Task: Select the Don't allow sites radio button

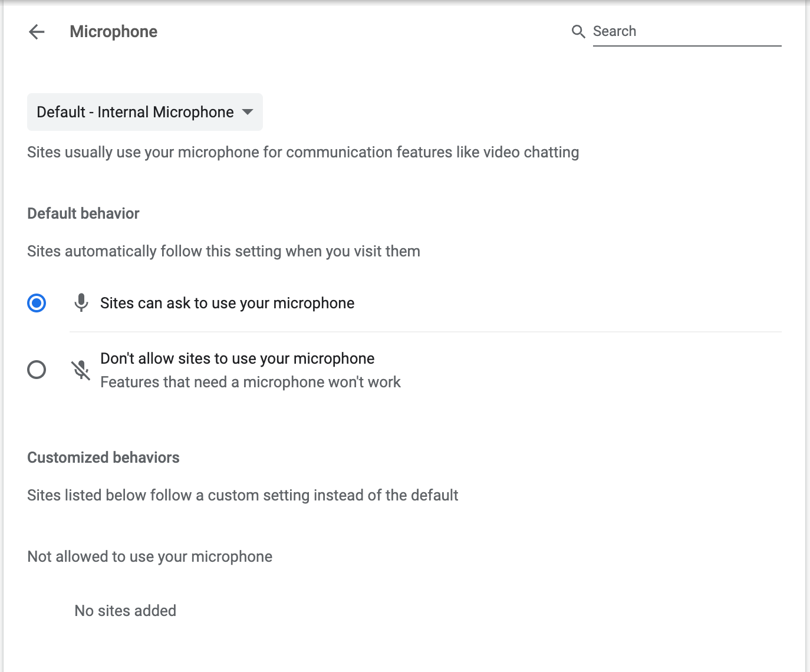Action: (x=37, y=370)
